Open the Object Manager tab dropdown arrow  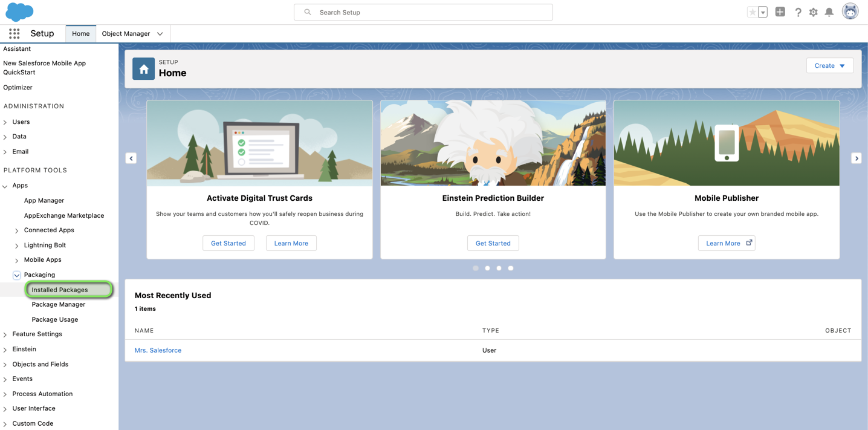coord(160,34)
